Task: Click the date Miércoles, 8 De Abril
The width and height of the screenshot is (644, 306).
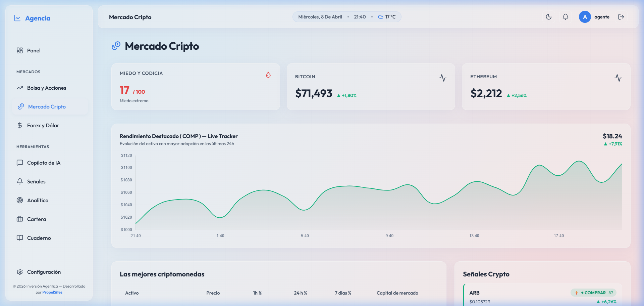Action: [320, 17]
